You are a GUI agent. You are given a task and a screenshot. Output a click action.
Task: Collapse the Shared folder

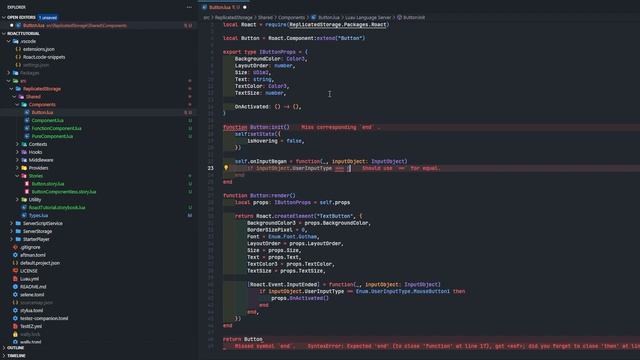tap(14, 97)
